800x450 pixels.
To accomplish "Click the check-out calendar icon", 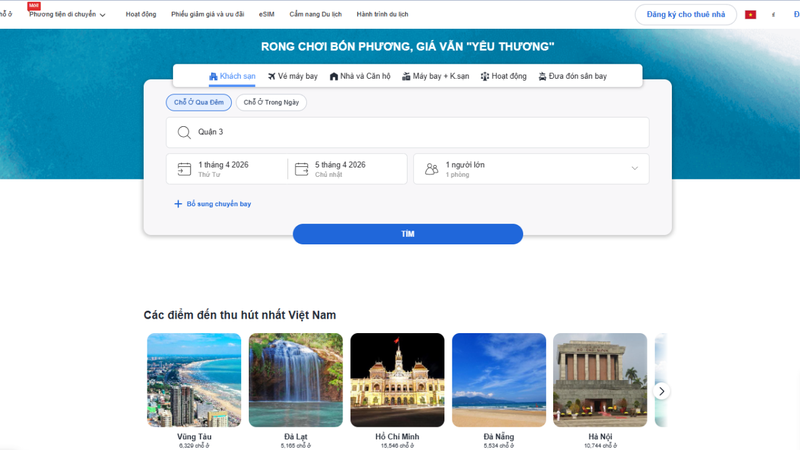I will point(302,169).
